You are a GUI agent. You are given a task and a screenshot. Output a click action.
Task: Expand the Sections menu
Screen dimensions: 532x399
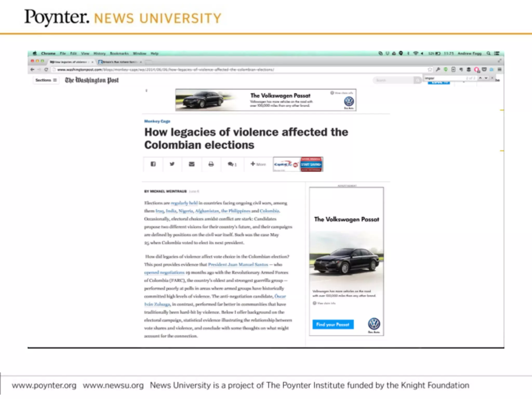[x=46, y=80]
